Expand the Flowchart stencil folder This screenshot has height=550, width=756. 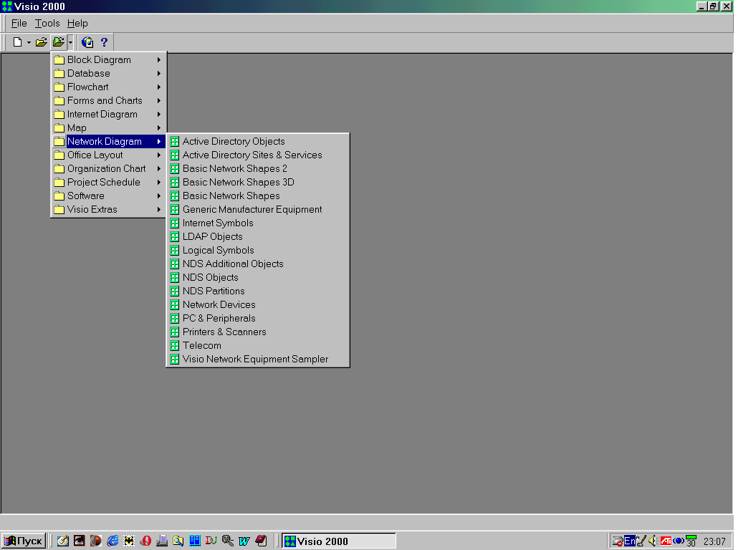[108, 87]
